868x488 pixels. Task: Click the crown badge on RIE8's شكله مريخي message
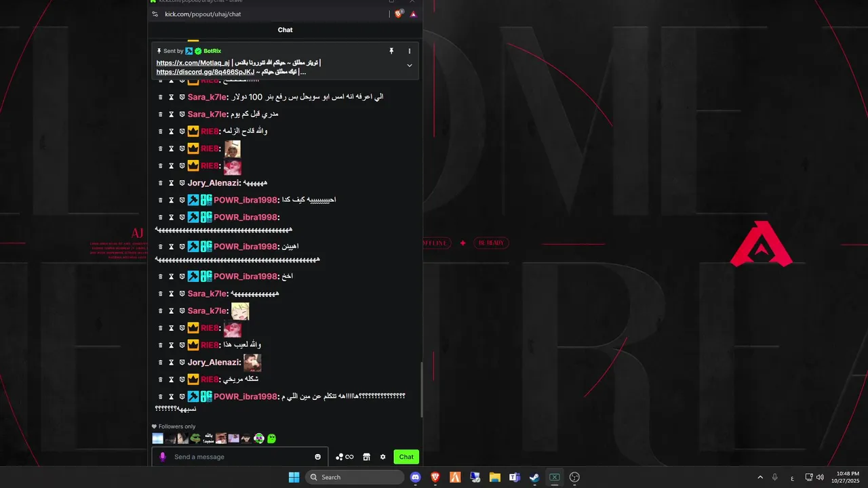pos(193,380)
